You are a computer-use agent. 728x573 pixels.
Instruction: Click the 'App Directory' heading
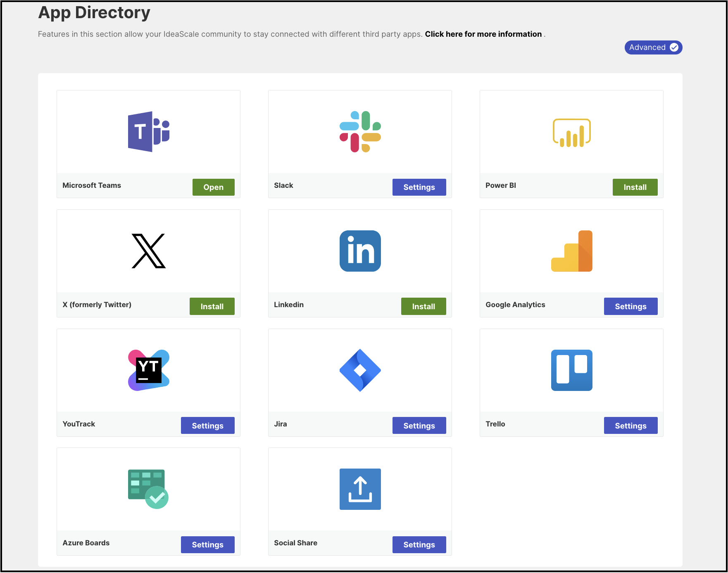[x=94, y=13]
